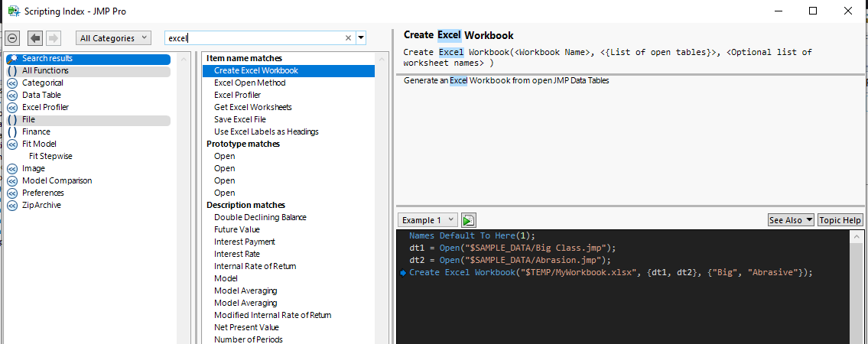The image size is (868, 344).
Task: Click the Data Table object icon
Action: click(12, 95)
